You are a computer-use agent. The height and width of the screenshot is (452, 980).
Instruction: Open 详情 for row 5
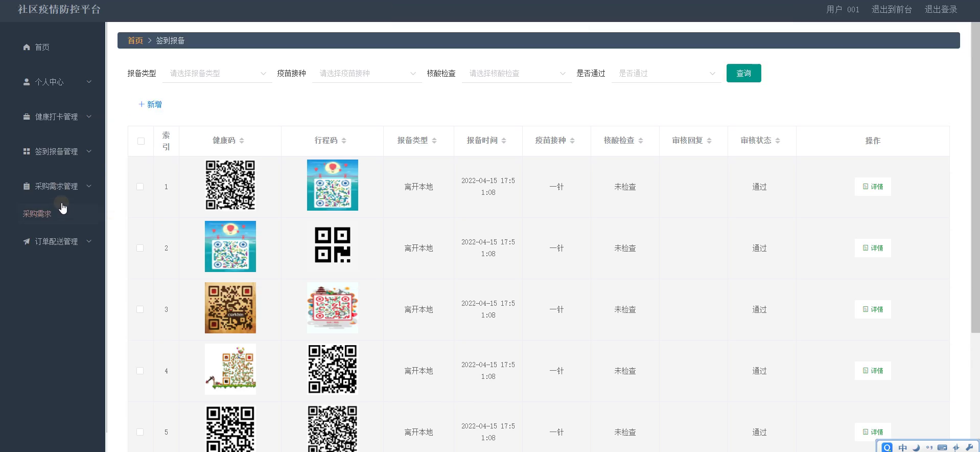coord(873,432)
